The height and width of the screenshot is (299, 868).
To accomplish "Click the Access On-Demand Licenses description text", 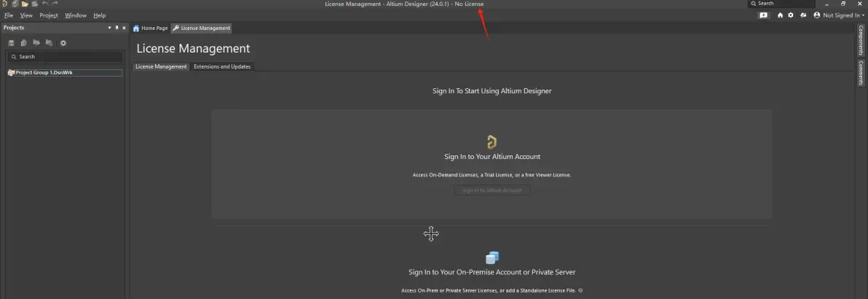I will pyautogui.click(x=492, y=175).
